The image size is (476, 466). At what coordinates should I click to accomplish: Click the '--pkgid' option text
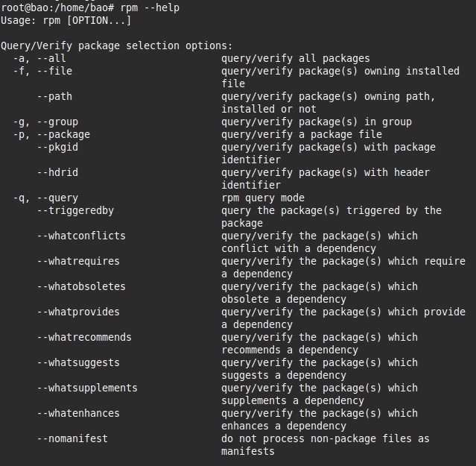click(x=57, y=147)
